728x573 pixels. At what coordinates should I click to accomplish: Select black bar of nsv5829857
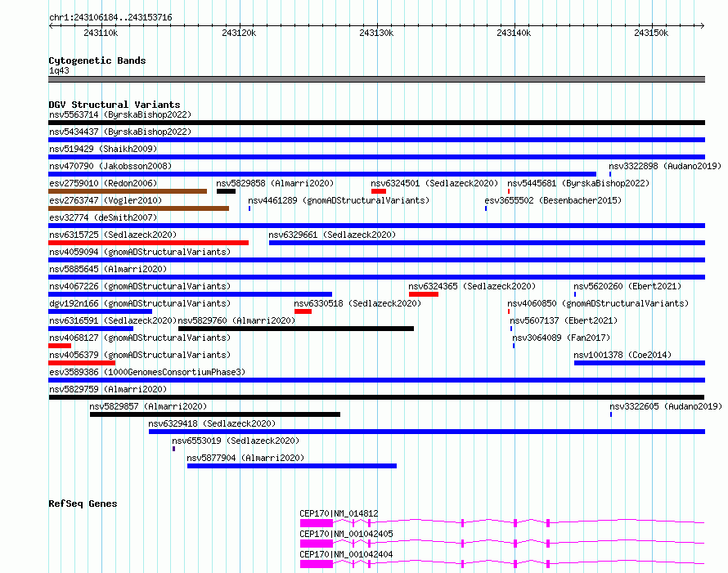[215, 414]
